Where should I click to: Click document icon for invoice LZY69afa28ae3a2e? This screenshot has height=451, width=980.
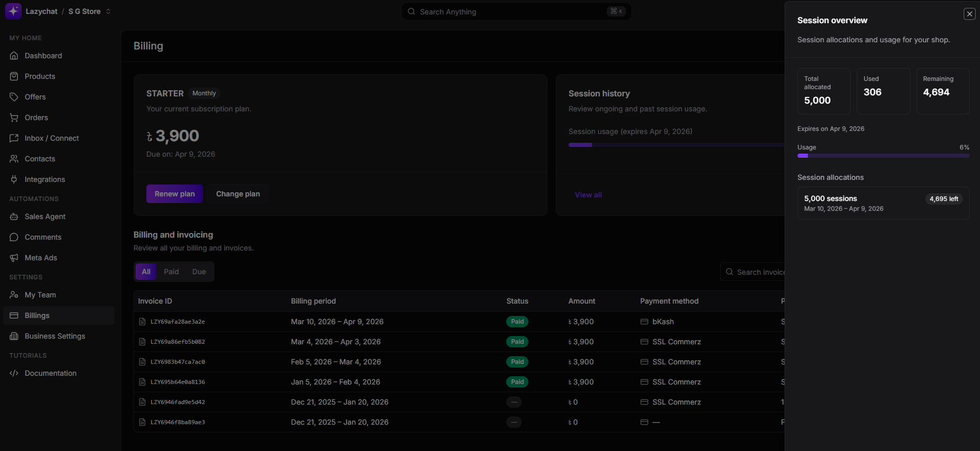(x=142, y=322)
